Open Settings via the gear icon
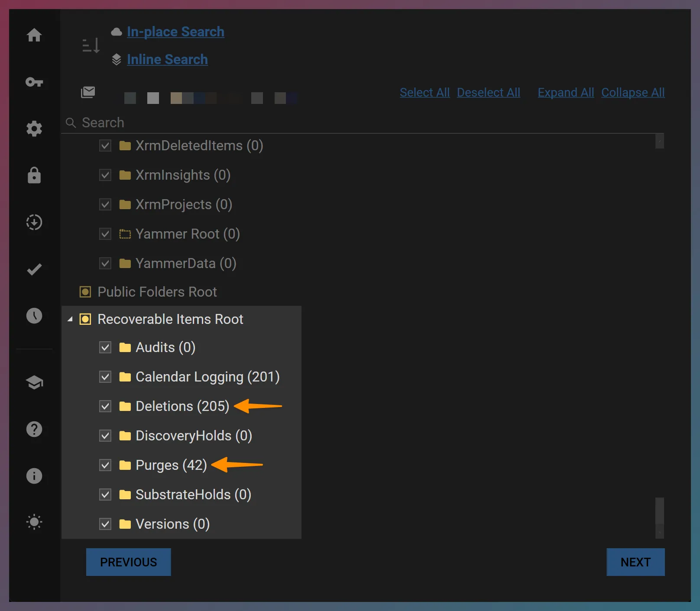This screenshot has height=611, width=700. click(34, 129)
